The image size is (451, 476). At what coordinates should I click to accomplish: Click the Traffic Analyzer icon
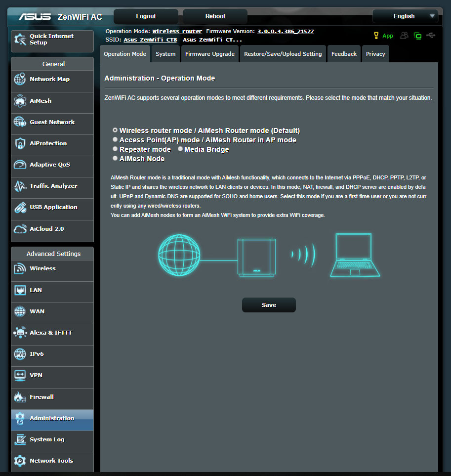[20, 186]
